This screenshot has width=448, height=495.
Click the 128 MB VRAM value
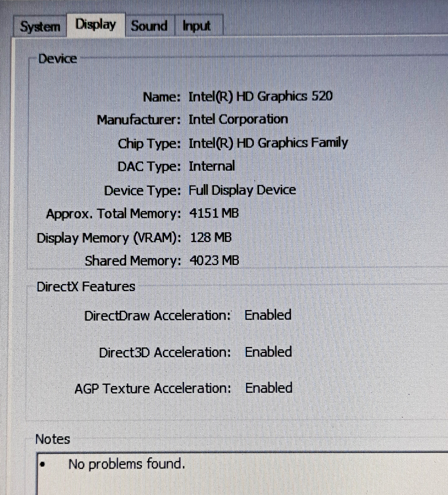[211, 237]
